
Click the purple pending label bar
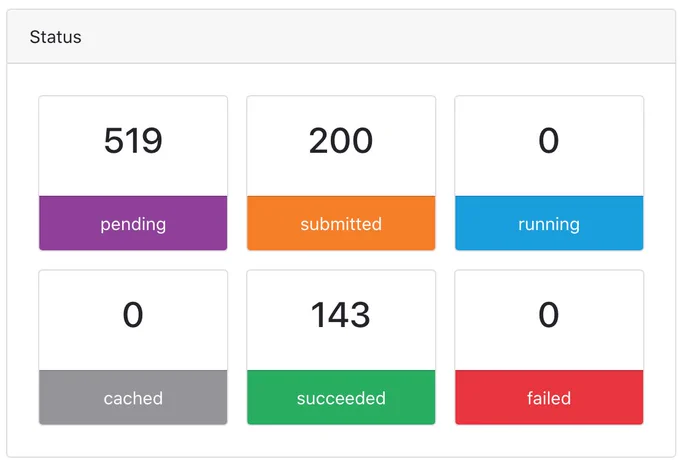pyautogui.click(x=133, y=223)
